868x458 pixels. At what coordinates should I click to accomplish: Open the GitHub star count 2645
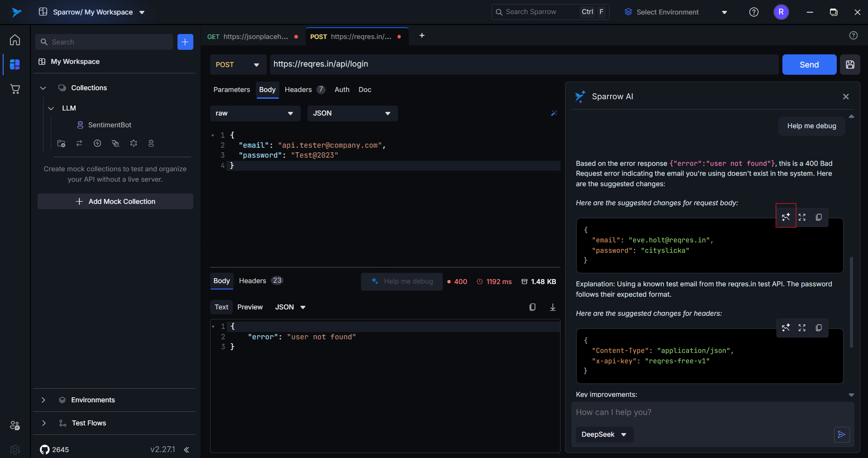click(x=55, y=449)
